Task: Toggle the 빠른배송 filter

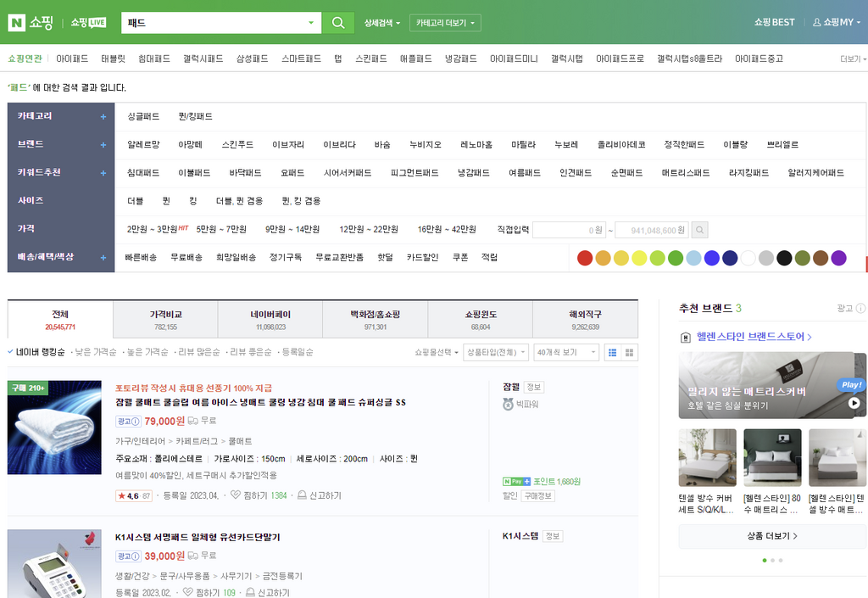Action: [x=142, y=258]
